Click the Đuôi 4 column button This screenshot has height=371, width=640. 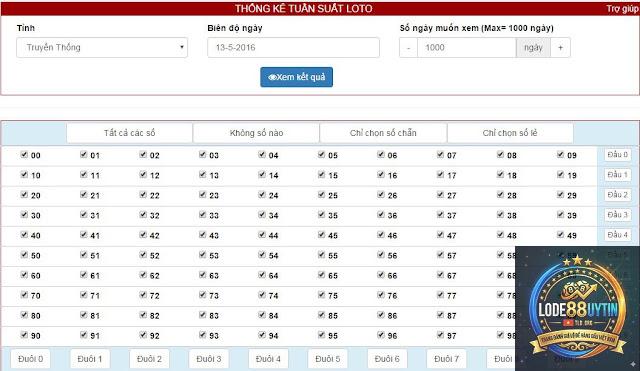(x=268, y=359)
